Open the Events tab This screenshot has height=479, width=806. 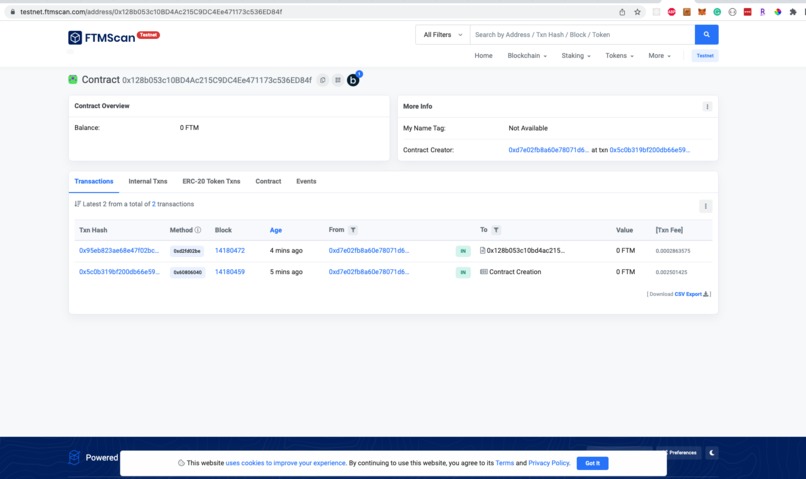coord(306,181)
